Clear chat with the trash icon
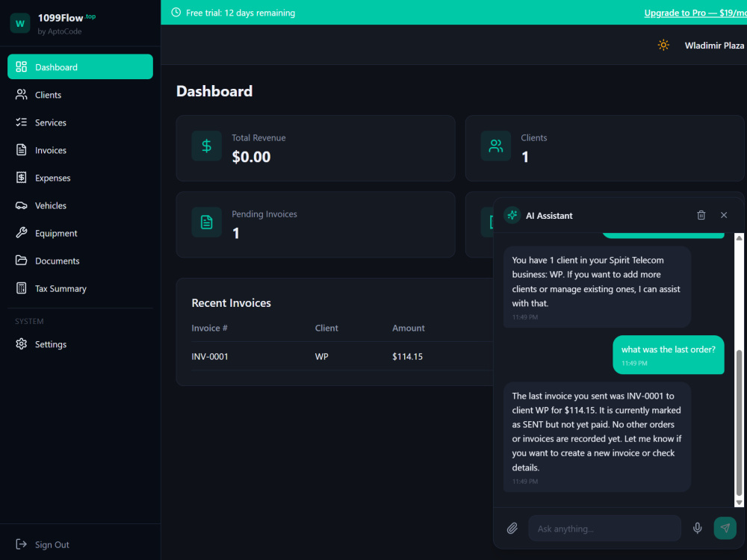Screen dimensions: 747x560 point(701,215)
